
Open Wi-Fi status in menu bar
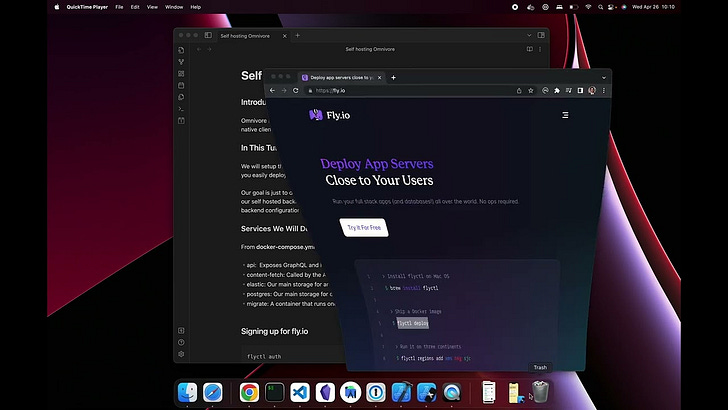588,7
